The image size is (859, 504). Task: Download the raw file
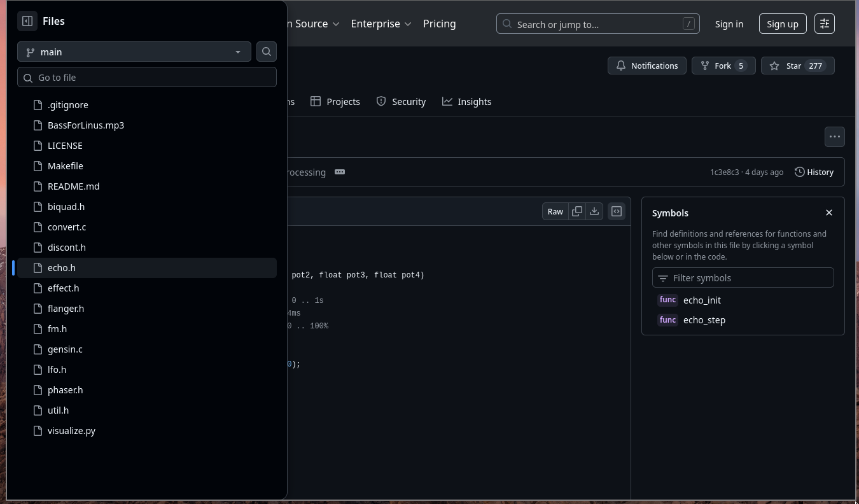pyautogui.click(x=594, y=211)
